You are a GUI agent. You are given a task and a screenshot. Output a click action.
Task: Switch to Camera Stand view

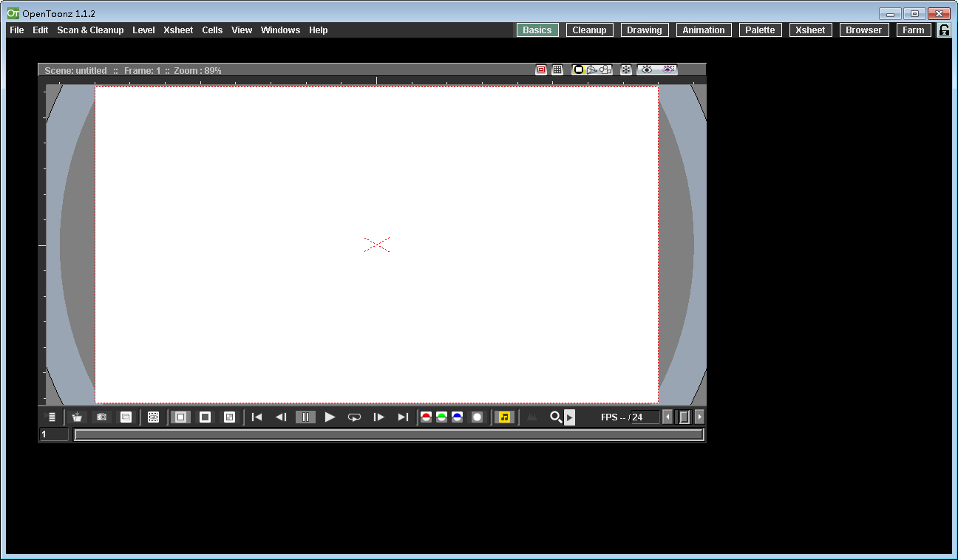pos(579,69)
